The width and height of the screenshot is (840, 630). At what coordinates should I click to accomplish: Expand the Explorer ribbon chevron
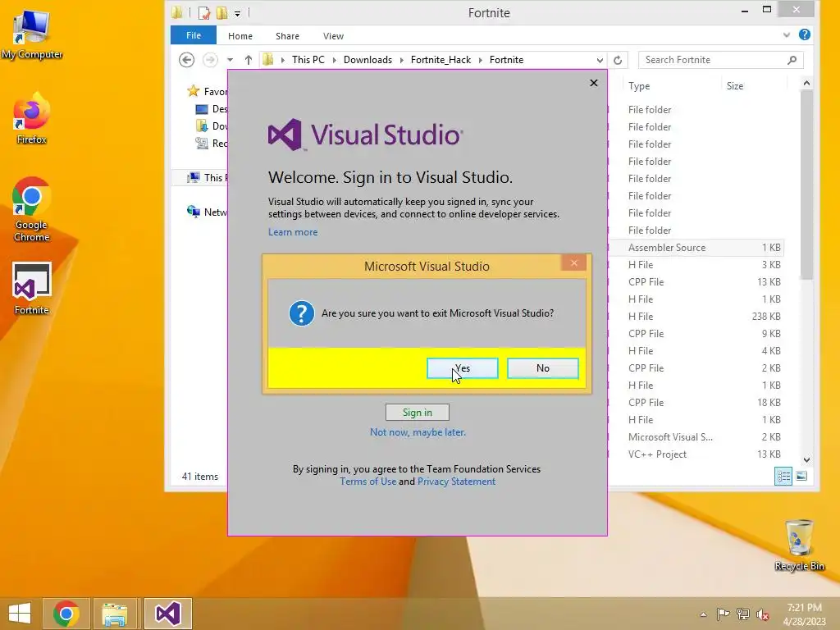[x=787, y=34]
